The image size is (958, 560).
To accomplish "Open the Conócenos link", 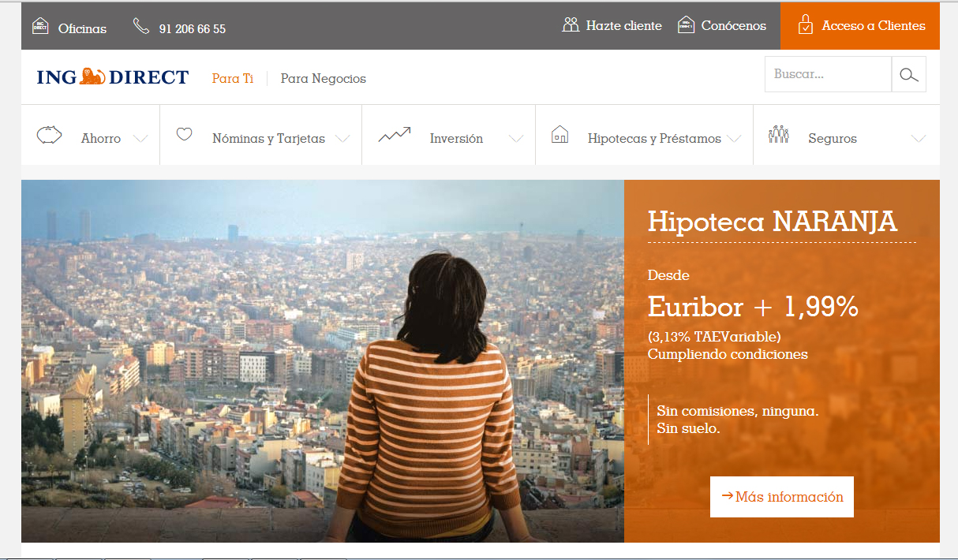I will (x=733, y=26).
